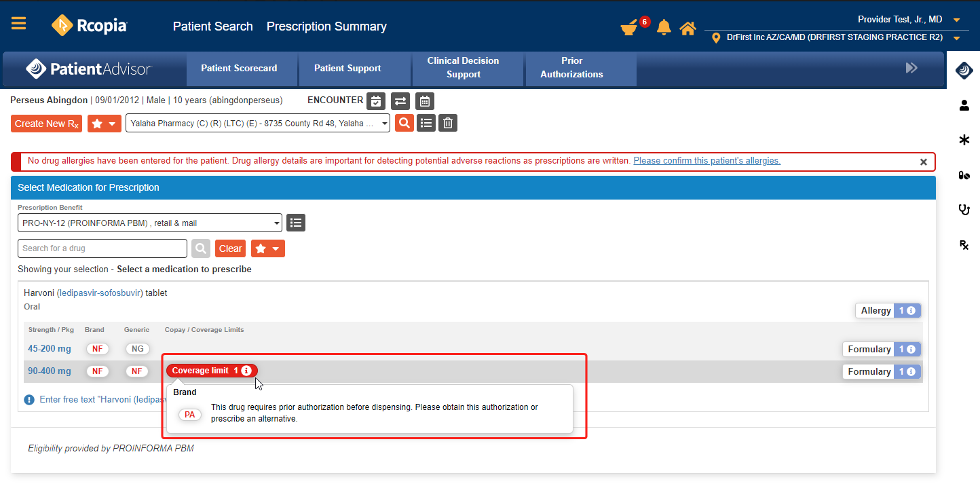Expand the PatientAdvisor tabs double arrow
980x503 pixels.
pos(911,68)
